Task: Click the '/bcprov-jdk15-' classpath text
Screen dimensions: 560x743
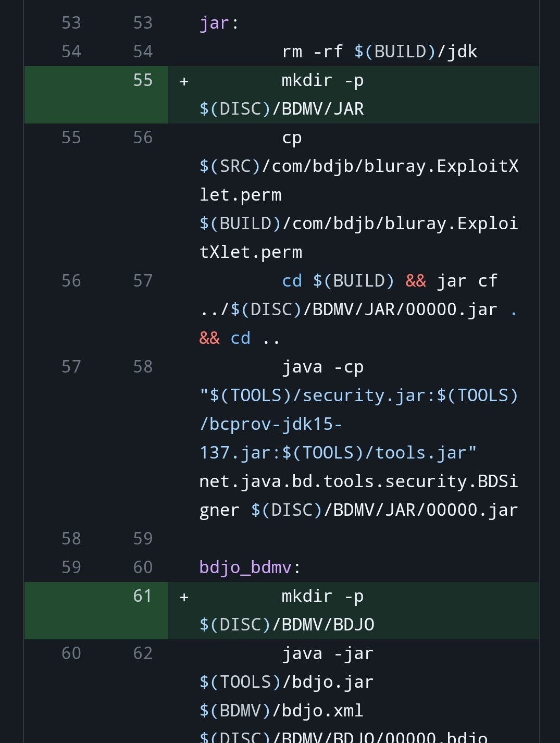Action: (x=271, y=424)
